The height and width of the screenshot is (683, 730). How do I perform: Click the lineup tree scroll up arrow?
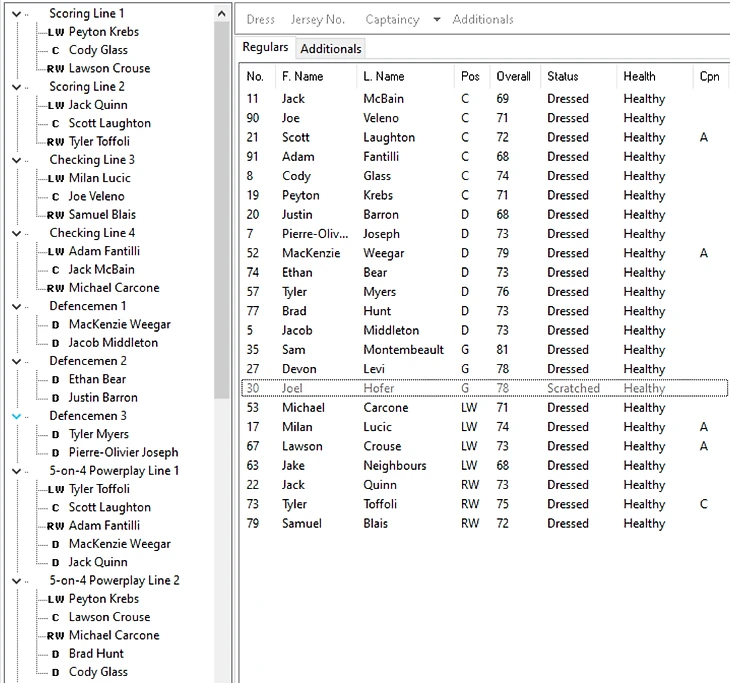pyautogui.click(x=222, y=14)
